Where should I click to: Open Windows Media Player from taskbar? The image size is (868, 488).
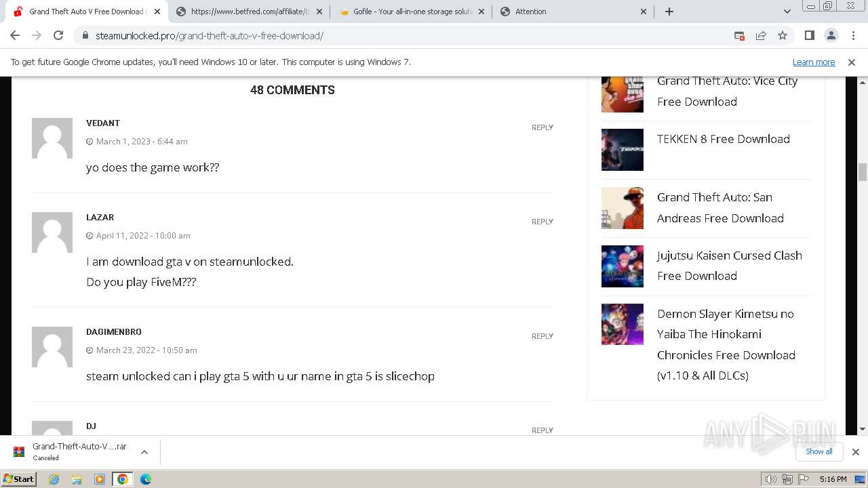coord(100,479)
